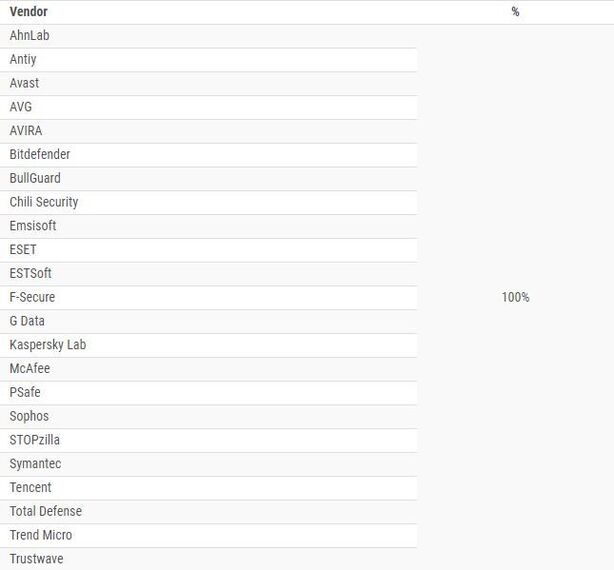
Task: Click on Avast in the list
Action: [24, 83]
